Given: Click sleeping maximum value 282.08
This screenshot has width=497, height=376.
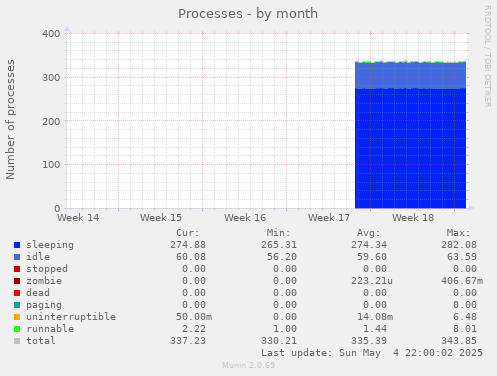Looking at the screenshot, I should [x=459, y=245].
